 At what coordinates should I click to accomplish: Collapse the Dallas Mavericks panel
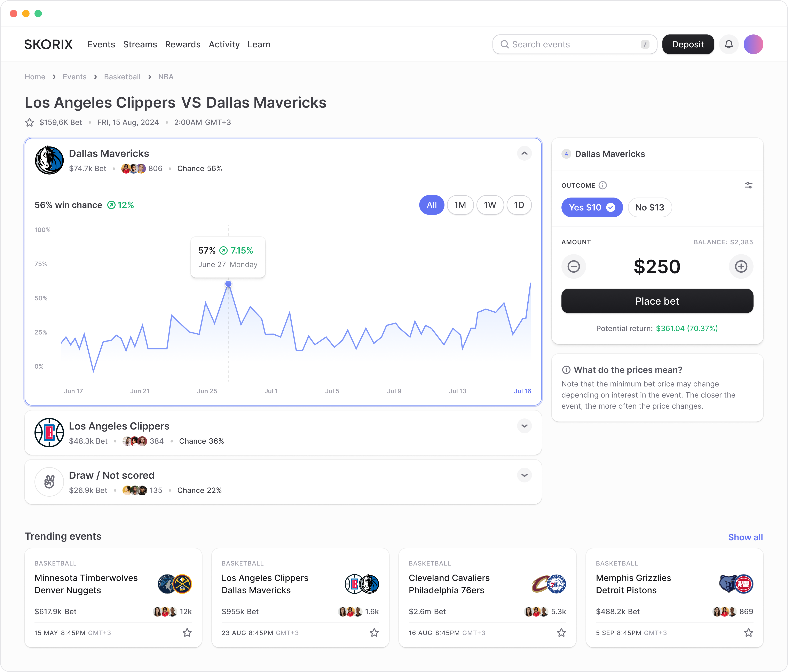[x=524, y=154]
